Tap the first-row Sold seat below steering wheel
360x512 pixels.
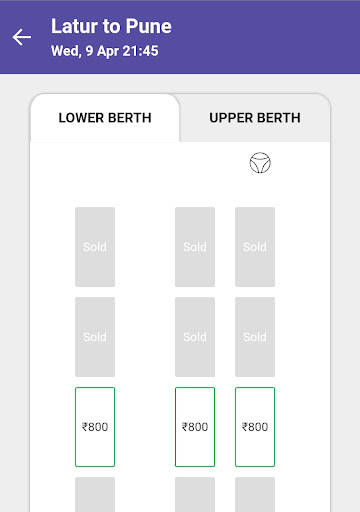(255, 247)
